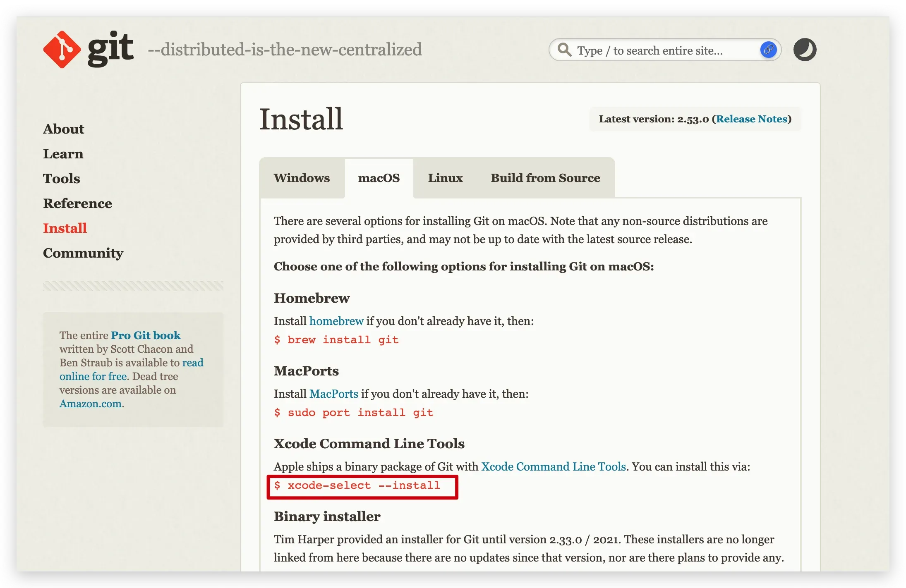Open the Release Notes link

[752, 119]
